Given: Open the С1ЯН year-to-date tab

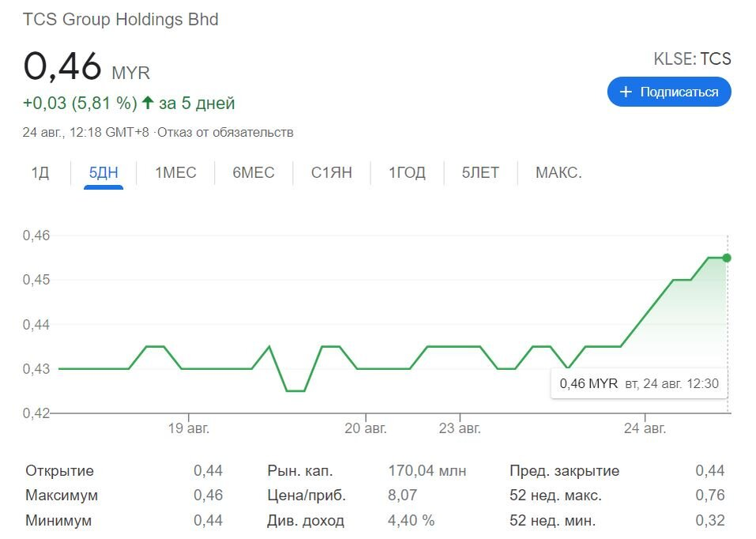Looking at the screenshot, I should (x=332, y=173).
